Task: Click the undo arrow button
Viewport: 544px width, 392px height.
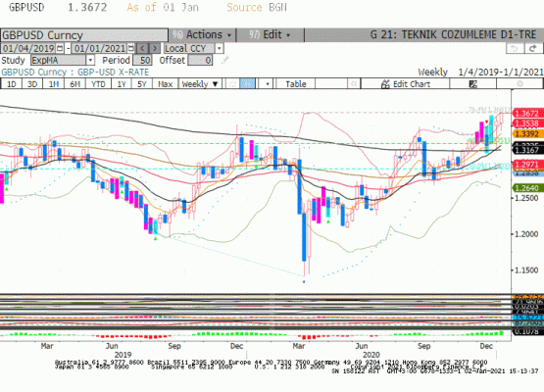Action: click(515, 48)
